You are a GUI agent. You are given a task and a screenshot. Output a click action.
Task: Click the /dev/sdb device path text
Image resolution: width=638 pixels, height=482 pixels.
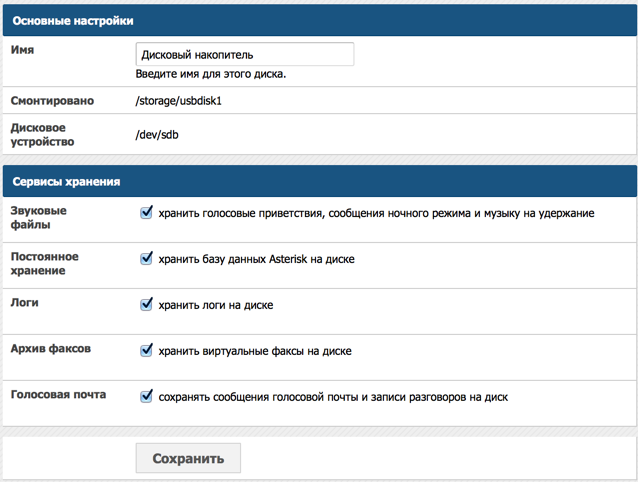tap(157, 135)
